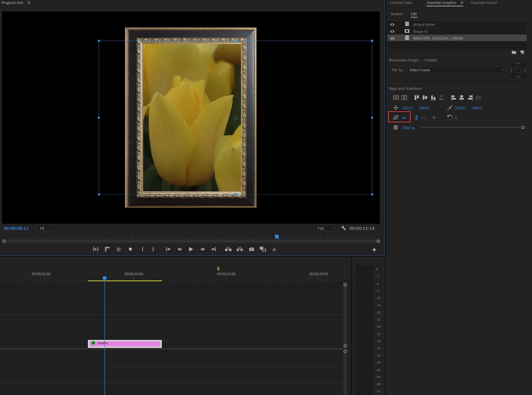Click the Add Marker icon
Image resolution: width=532 pixels, height=395 pixels.
point(130,249)
